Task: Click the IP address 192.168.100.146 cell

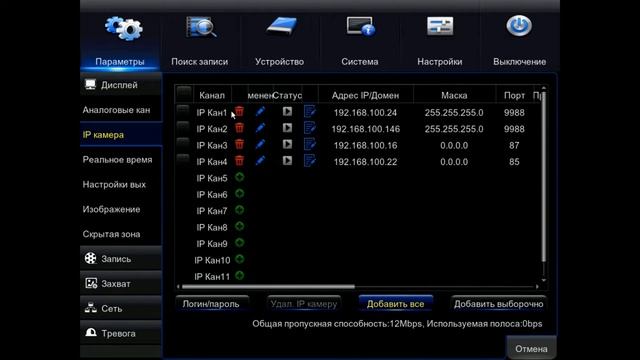Action: pos(365,129)
